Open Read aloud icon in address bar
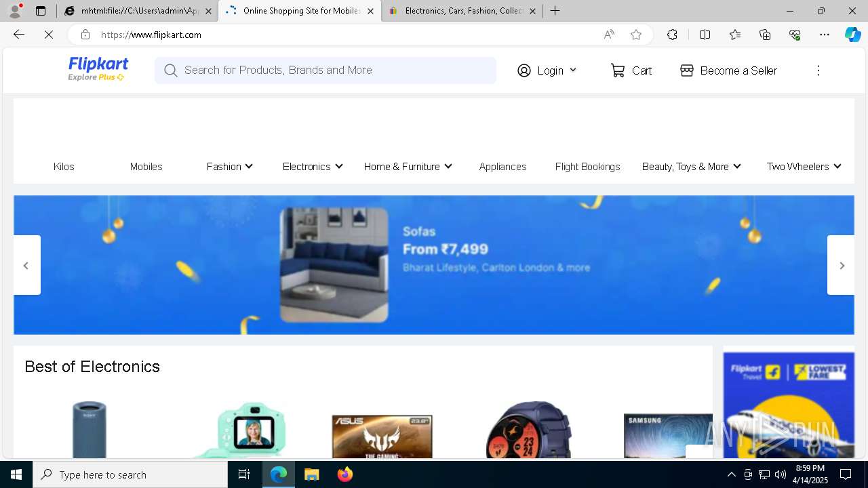The width and height of the screenshot is (868, 488). pos(609,35)
